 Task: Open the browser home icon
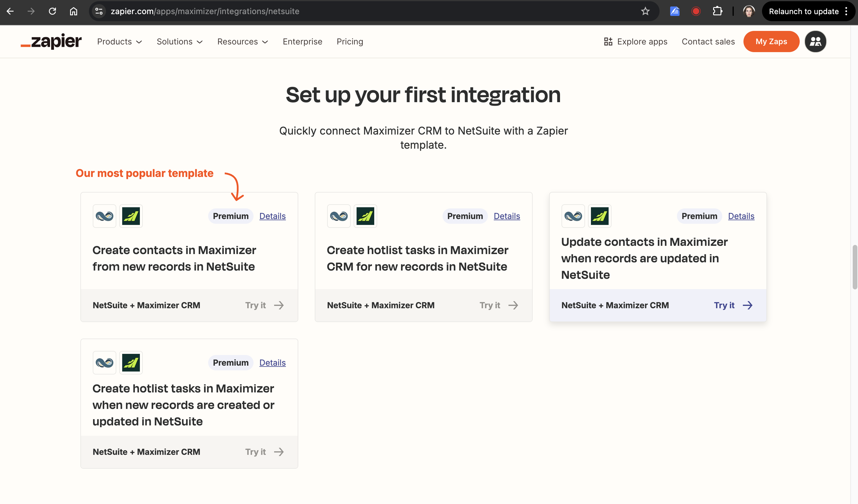pos(74,11)
